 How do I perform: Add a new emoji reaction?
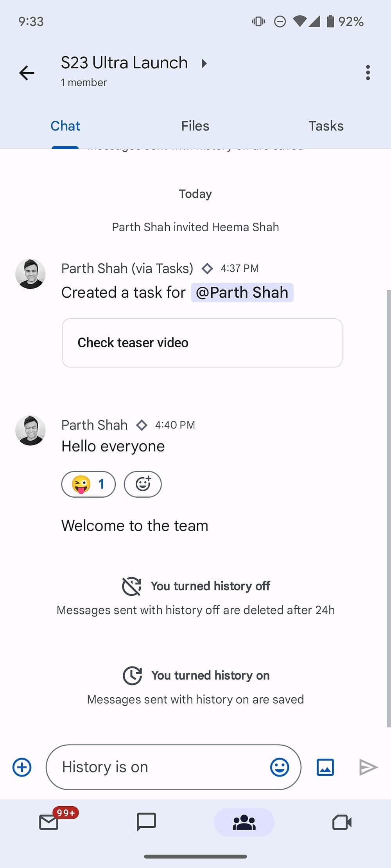[143, 484]
